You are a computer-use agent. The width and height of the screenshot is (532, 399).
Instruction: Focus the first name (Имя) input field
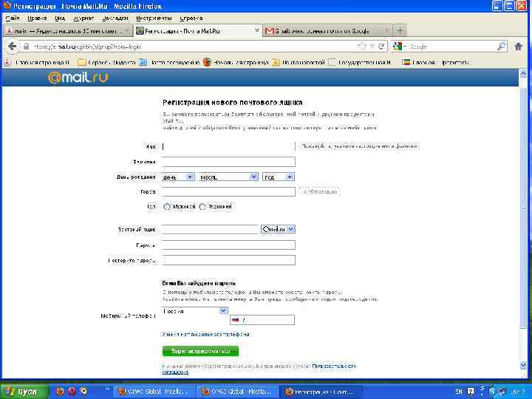coord(228,146)
